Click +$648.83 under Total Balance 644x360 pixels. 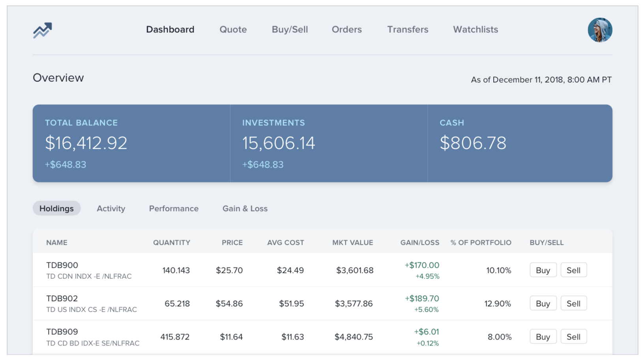(x=66, y=165)
